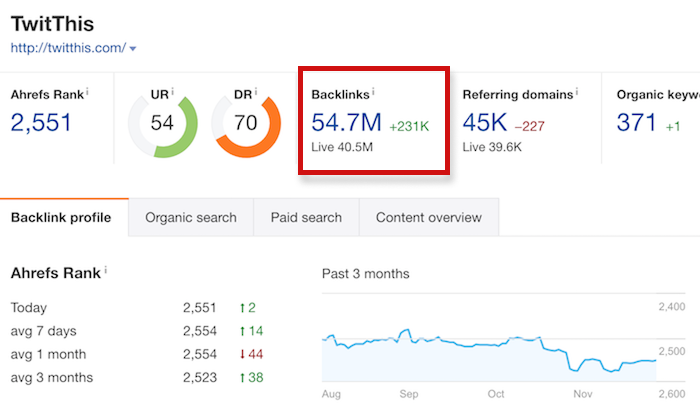Click the Oct label on chart axis

click(x=496, y=394)
